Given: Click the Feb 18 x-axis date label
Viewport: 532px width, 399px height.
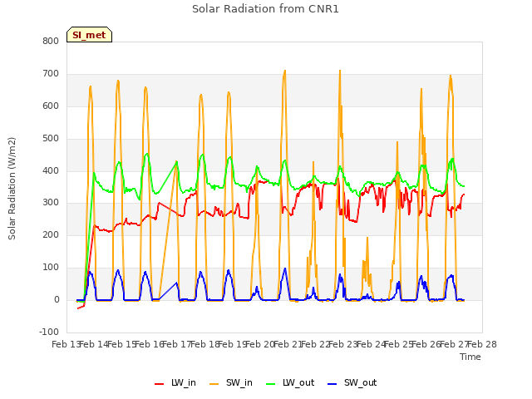Looking at the screenshot, I should [205, 345].
